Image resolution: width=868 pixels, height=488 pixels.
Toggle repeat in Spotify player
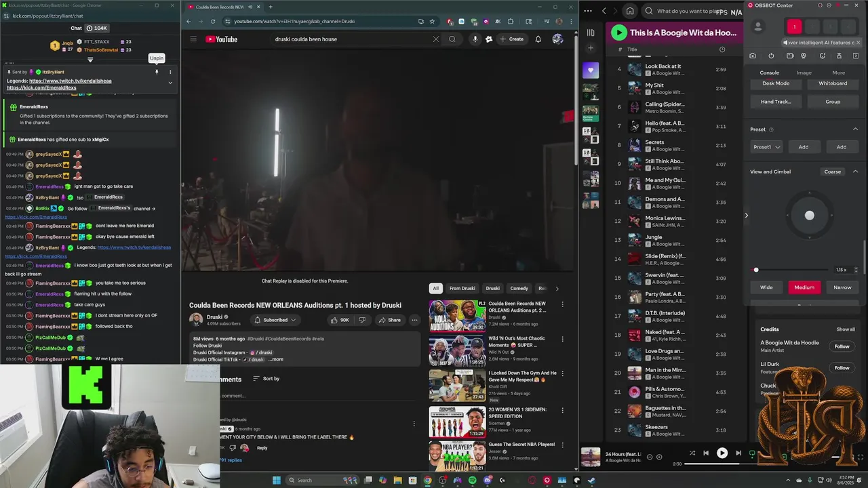click(752, 453)
